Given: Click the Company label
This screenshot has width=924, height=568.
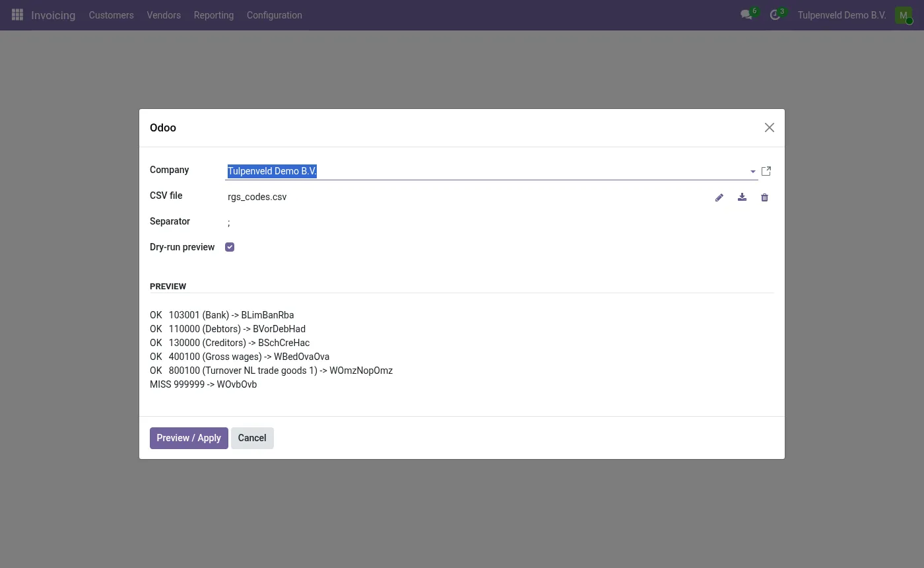Looking at the screenshot, I should 170,170.
